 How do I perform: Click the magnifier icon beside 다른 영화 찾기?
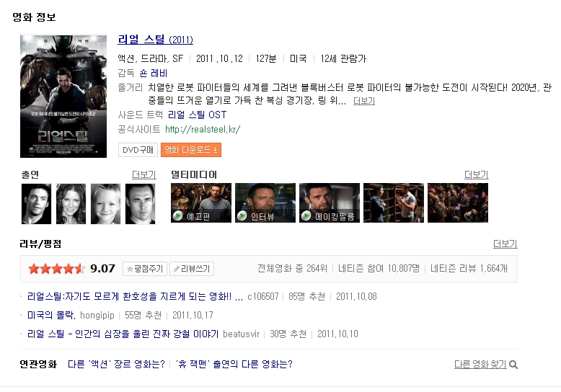(513, 365)
